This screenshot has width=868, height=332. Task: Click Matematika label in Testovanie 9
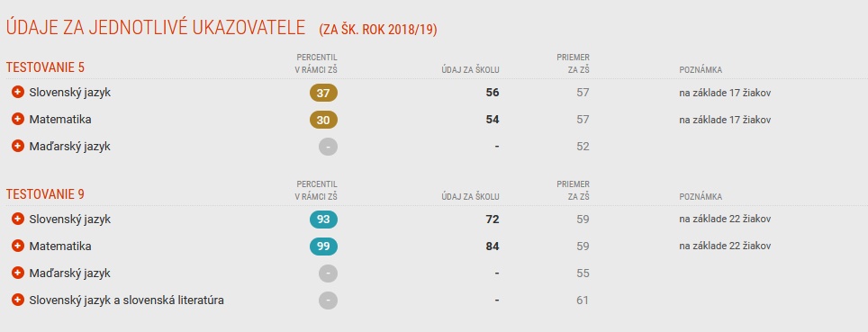pos(60,246)
